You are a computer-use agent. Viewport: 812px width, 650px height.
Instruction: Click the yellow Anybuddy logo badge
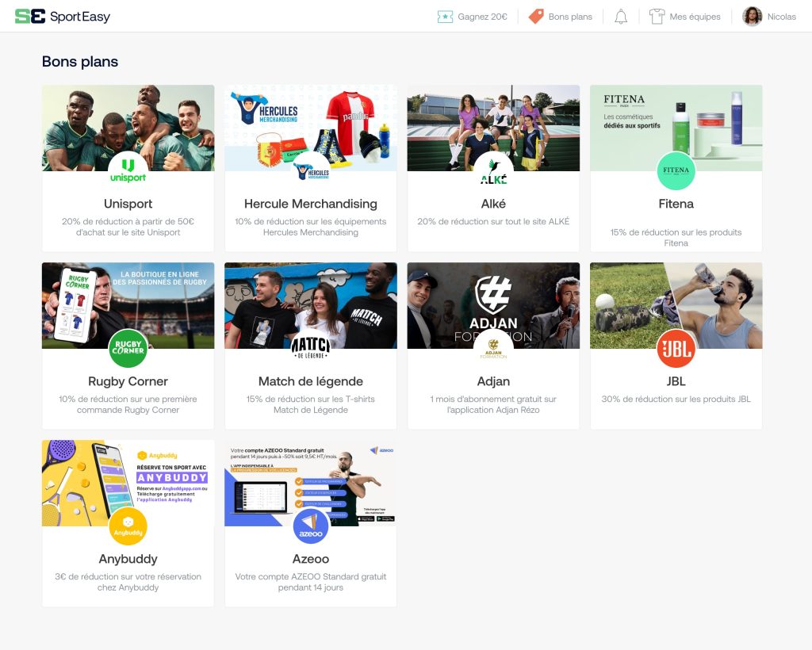128,526
